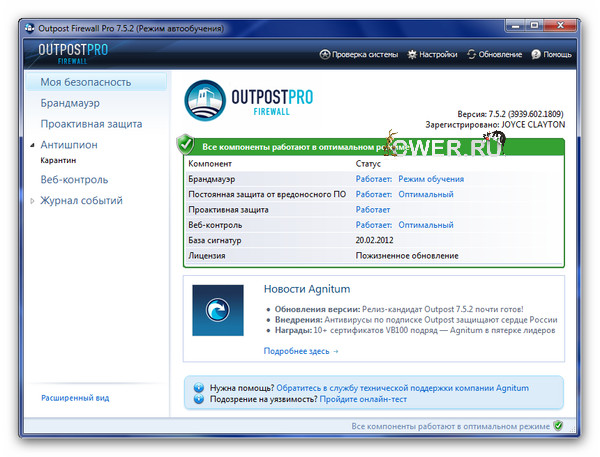600x457 pixels.
Task: Select Карантин under Антишпион
Action: point(58,160)
